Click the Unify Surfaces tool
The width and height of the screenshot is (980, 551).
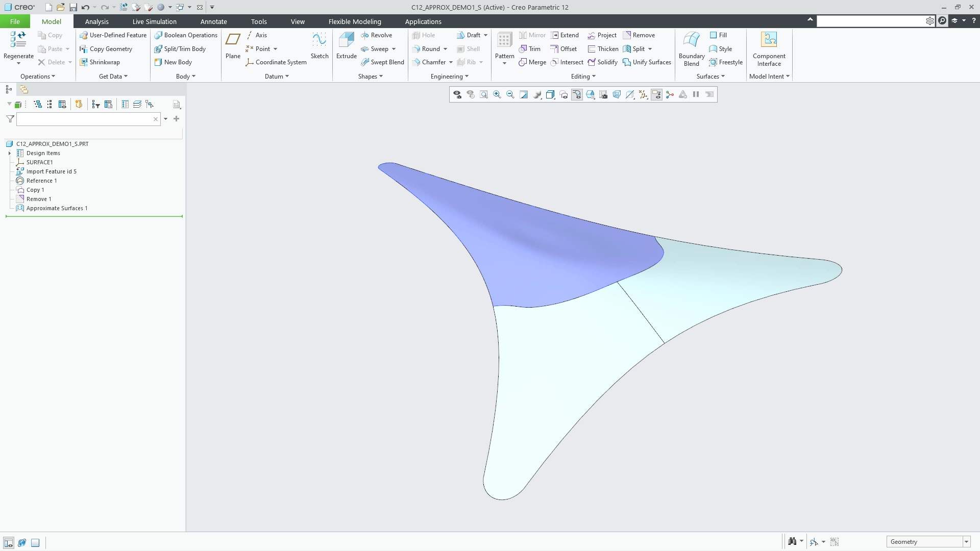tap(647, 62)
